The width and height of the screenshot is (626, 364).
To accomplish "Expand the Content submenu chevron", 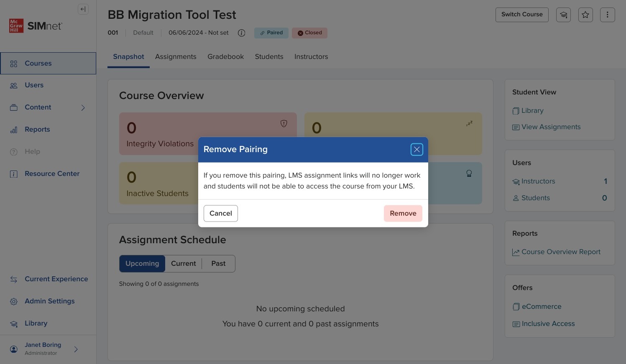I will click(83, 108).
